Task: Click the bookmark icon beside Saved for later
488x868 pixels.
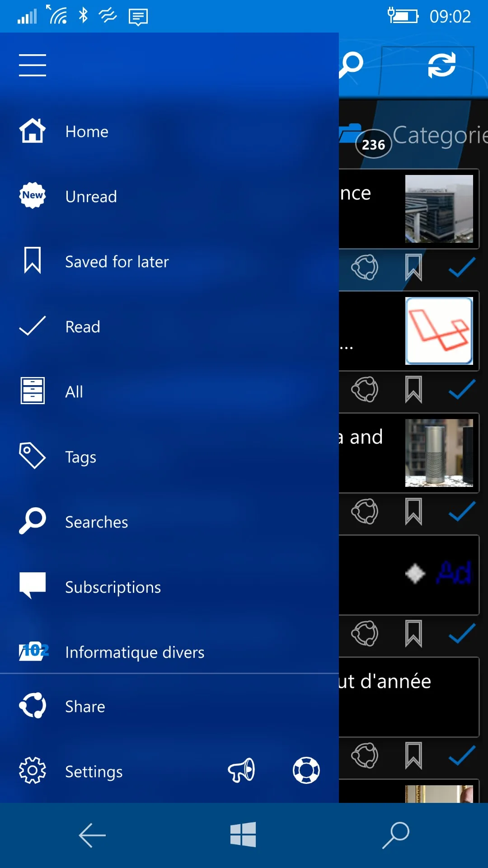Action: pos(33,260)
